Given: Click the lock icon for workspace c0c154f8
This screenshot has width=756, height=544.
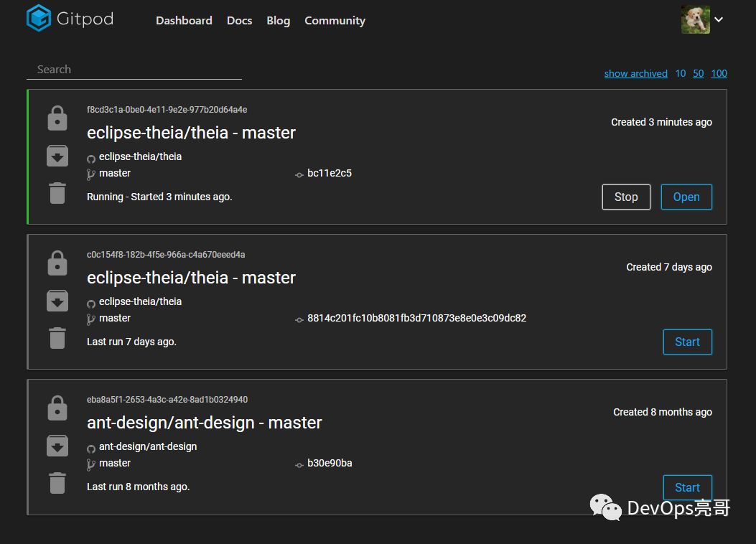Looking at the screenshot, I should pos(57,263).
